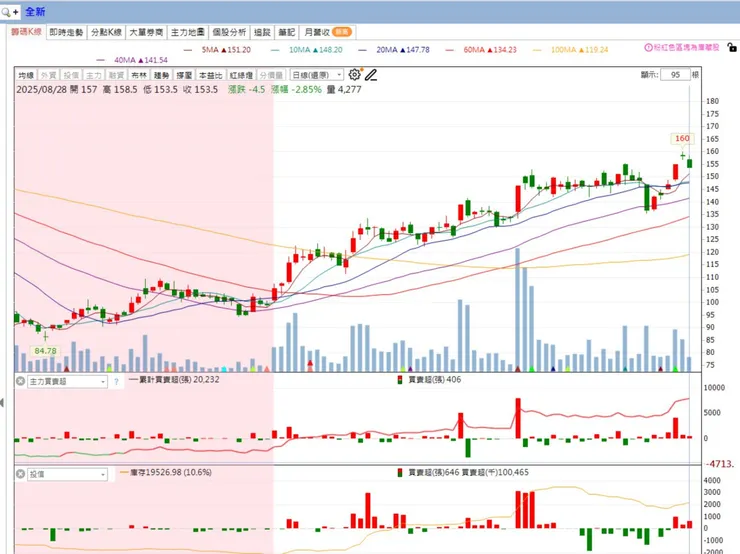The image size is (740, 554).
Task: Toggle the 本益比 P/E overlay
Action: [x=210, y=75]
